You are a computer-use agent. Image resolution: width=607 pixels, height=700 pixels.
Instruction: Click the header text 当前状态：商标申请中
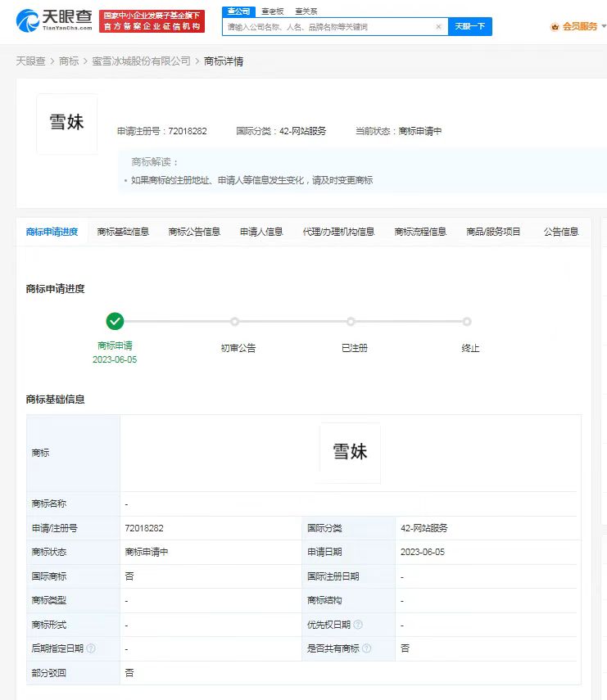click(x=398, y=131)
